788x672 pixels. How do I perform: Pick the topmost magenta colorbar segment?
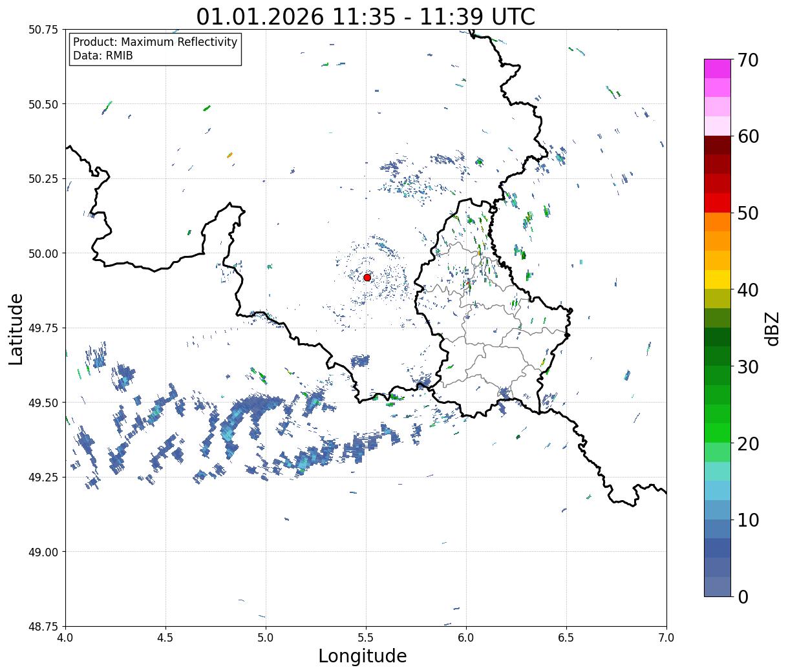pyautogui.click(x=717, y=68)
